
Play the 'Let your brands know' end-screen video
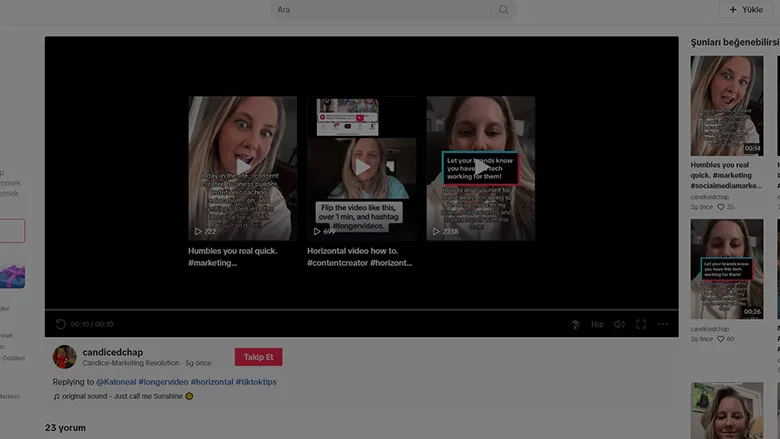point(481,168)
